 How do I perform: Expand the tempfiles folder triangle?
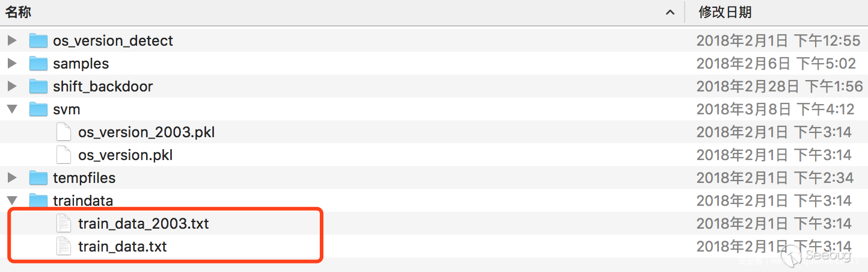click(11, 178)
